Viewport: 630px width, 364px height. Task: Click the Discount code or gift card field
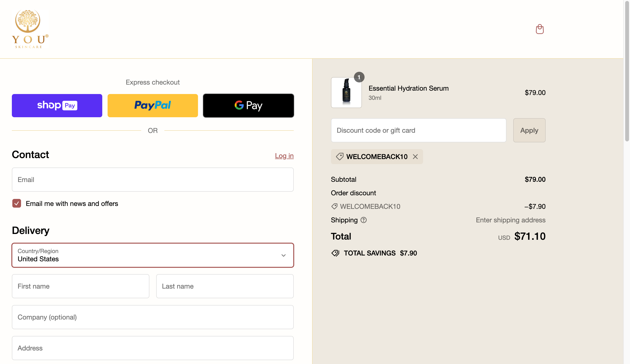point(418,130)
